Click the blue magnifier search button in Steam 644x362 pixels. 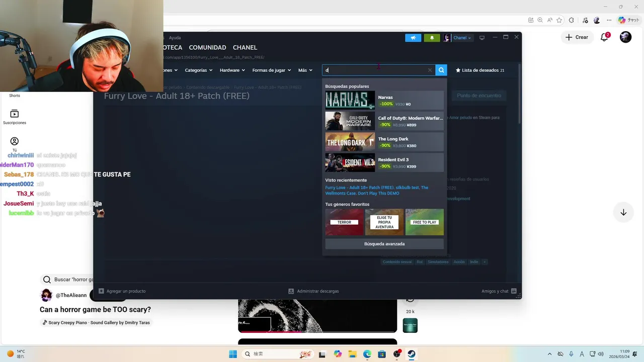coord(441,70)
